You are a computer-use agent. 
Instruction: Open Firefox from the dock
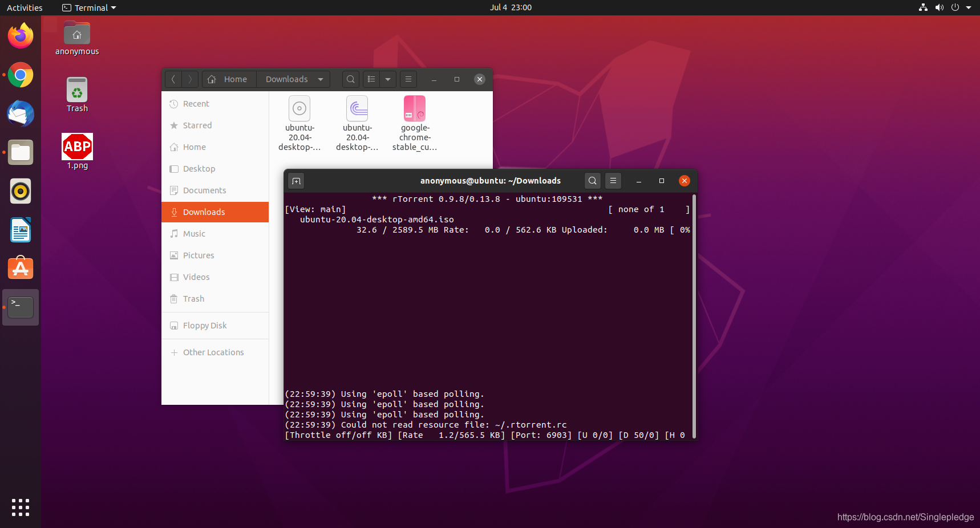tap(21, 36)
